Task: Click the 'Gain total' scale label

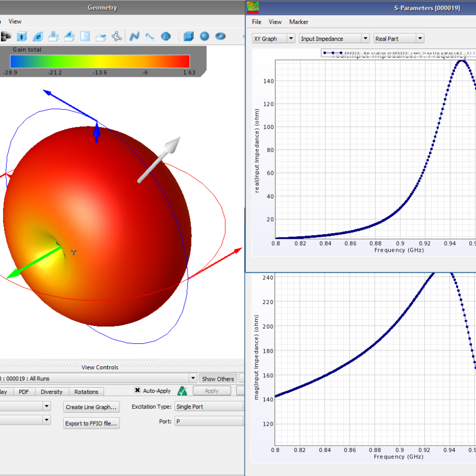Action: tap(27, 50)
